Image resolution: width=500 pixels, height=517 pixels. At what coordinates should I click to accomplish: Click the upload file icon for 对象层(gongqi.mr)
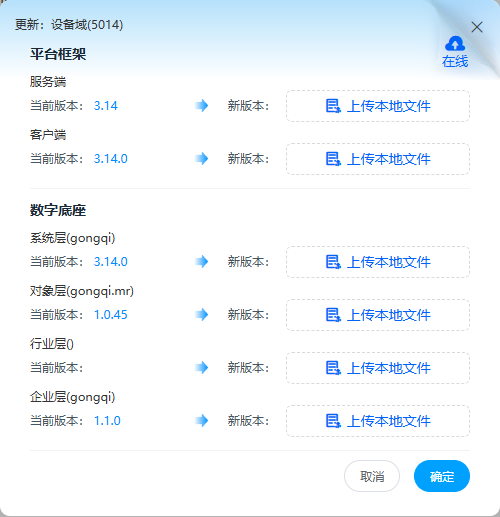[333, 315]
